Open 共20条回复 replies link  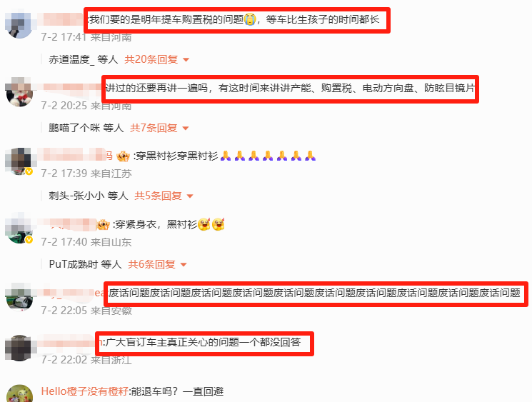click(151, 60)
